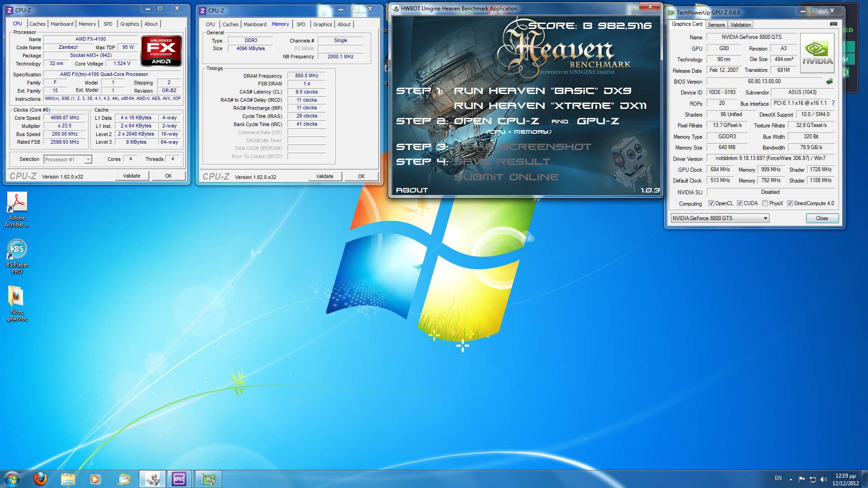The height and width of the screenshot is (488, 868).
Task: Click the EN language indicator in the tray
Action: point(778,478)
